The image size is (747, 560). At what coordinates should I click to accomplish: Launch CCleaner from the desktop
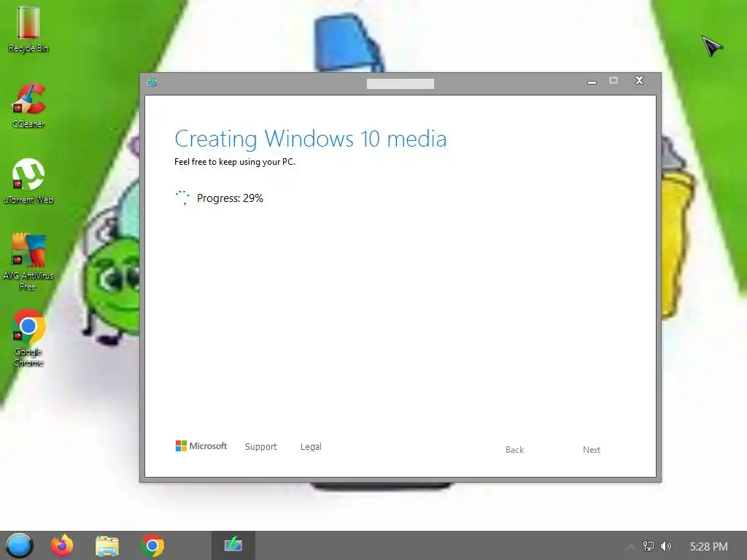(x=28, y=106)
